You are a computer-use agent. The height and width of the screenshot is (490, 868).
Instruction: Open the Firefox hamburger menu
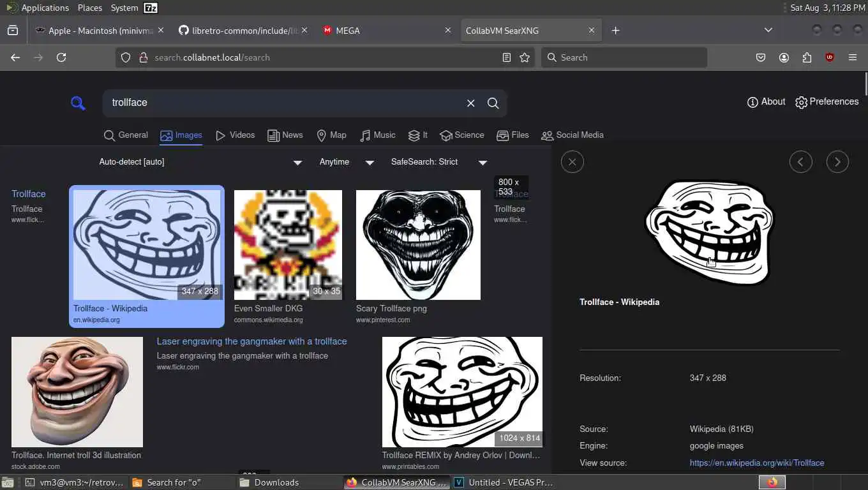853,57
